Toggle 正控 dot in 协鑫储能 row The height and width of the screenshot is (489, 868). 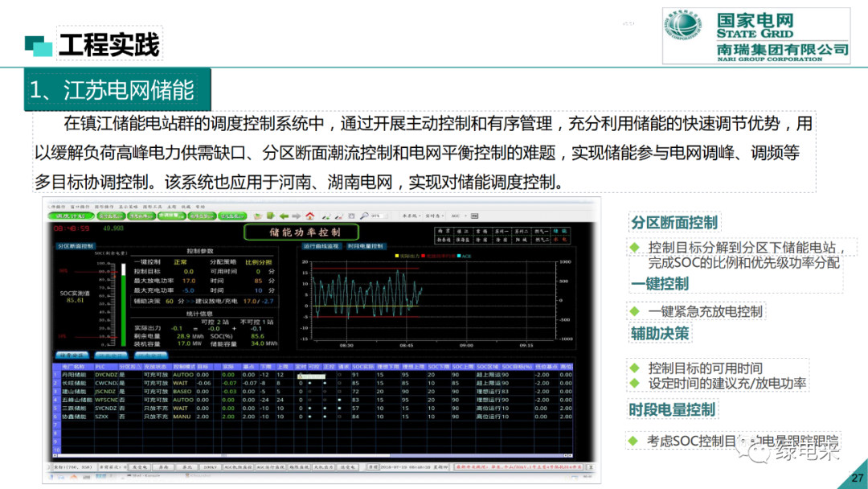click(325, 417)
